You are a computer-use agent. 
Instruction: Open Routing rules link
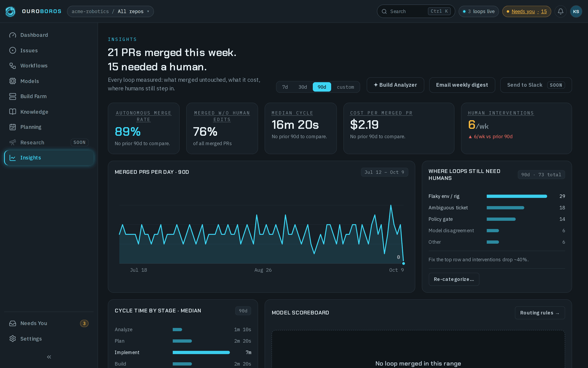[540, 313]
